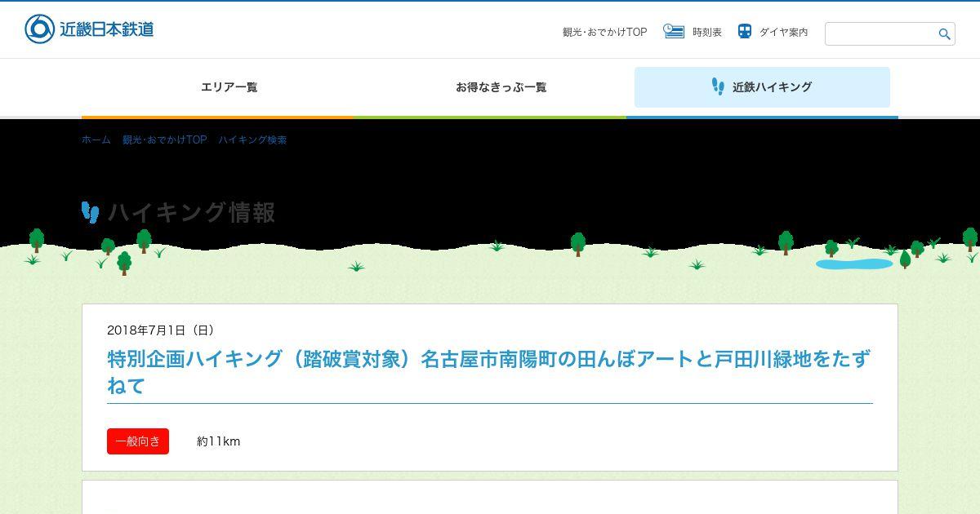Click the footprints icon in 近鉄ハイキング tab
The width and height of the screenshot is (980, 514).
718,86
